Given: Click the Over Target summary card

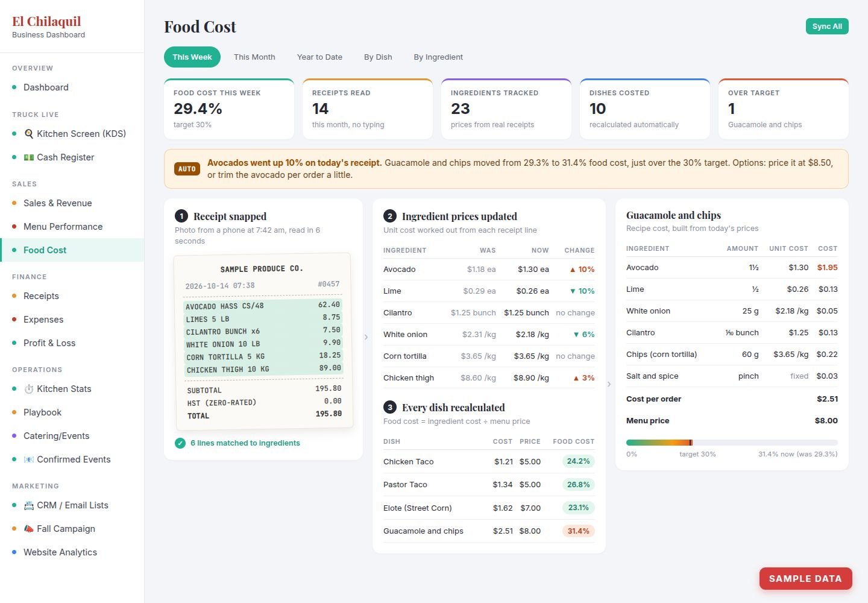Looking at the screenshot, I should click(784, 109).
